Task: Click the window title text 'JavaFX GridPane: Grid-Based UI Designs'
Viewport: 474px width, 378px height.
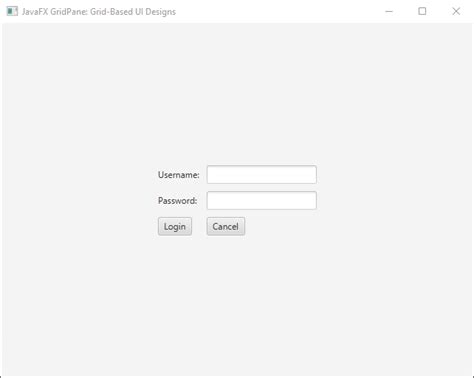Action: click(99, 12)
